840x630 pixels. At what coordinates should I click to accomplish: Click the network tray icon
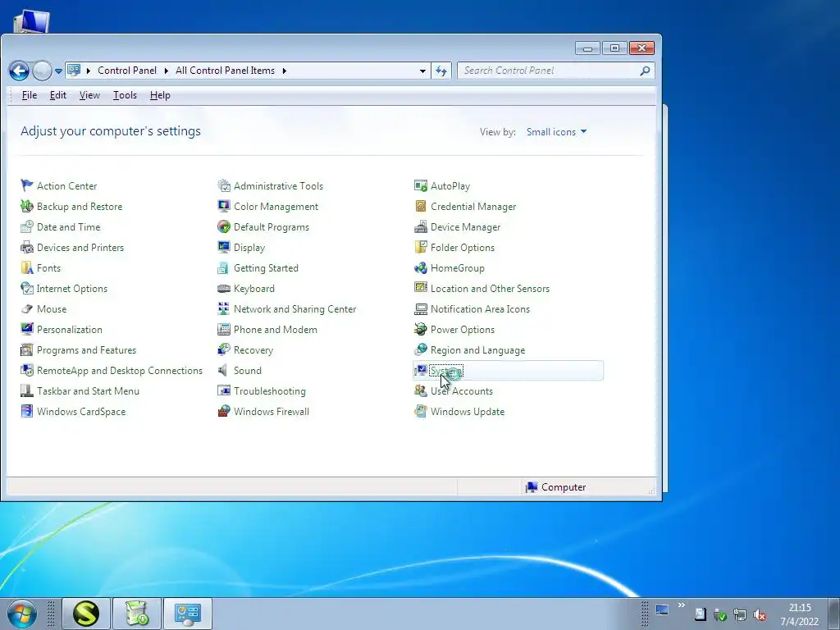click(739, 614)
